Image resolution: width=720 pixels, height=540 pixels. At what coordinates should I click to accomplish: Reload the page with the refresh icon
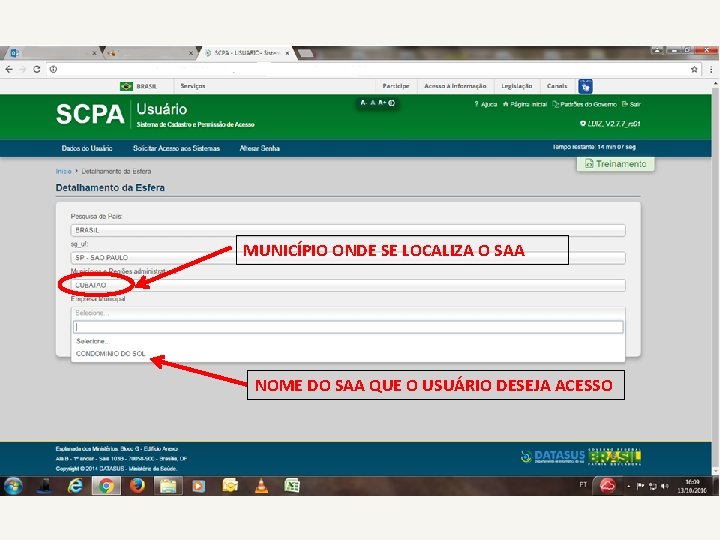pos(37,69)
